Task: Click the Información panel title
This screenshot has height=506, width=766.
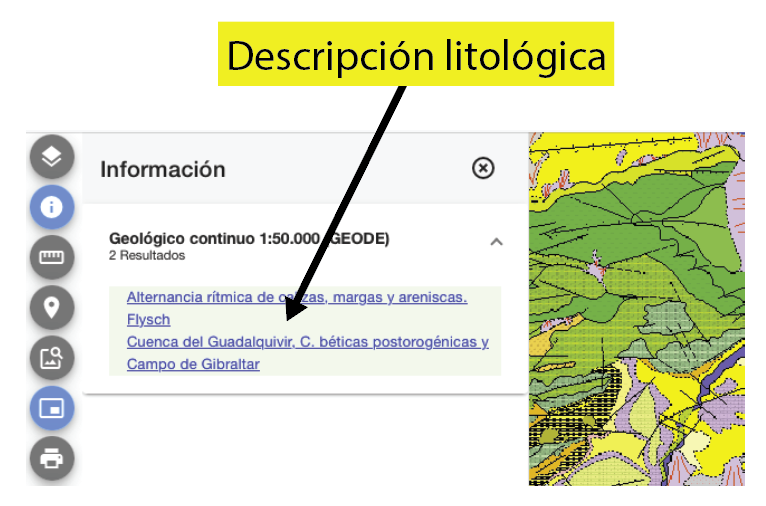Action: tap(163, 169)
